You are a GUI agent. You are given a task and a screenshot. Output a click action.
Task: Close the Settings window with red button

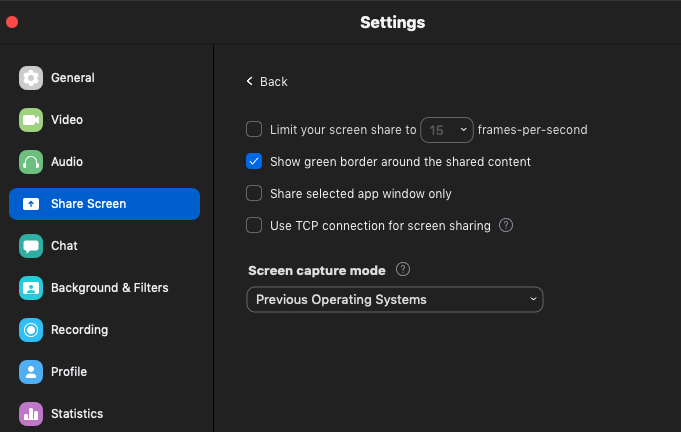point(12,22)
